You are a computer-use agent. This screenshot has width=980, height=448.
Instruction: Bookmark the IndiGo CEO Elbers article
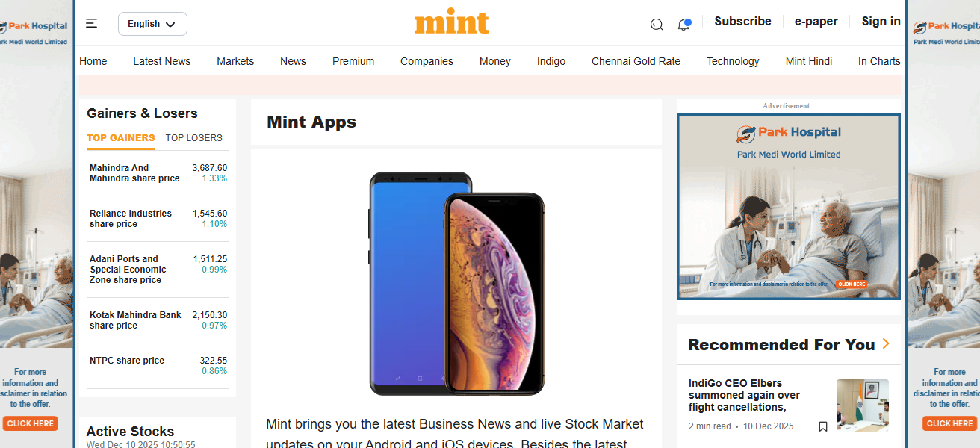pyautogui.click(x=822, y=426)
